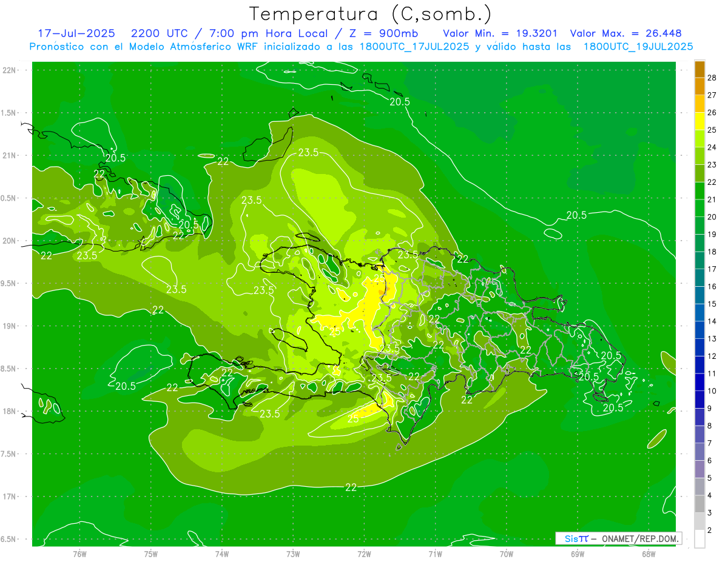Click the '74W' longitude axis label
Screen dimensions: 728x562
pyautogui.click(x=222, y=554)
